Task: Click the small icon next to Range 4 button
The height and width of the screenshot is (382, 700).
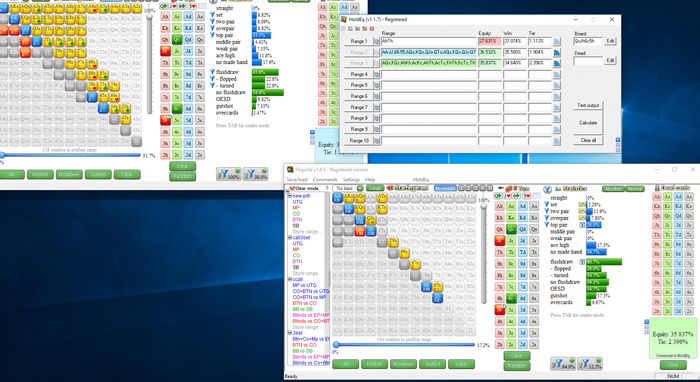Action: pos(376,75)
